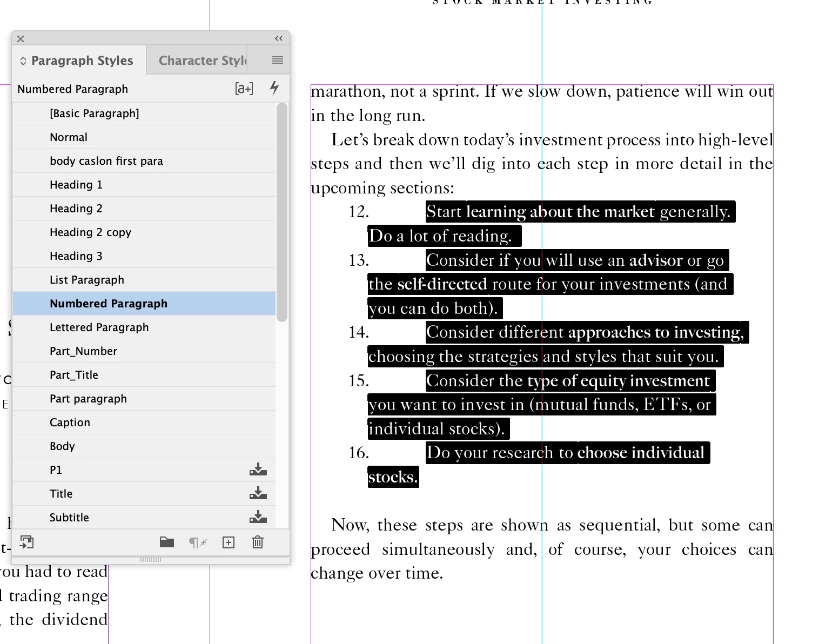
Task: Select the List Paragraph style
Action: click(x=144, y=280)
